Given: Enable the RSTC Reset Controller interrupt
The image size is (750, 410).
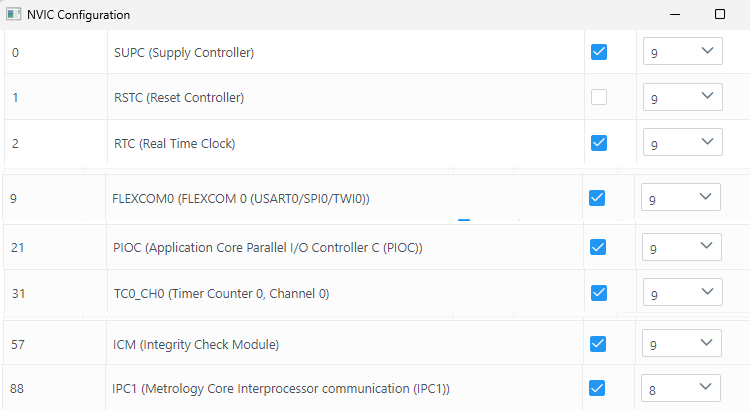Looking at the screenshot, I should [x=599, y=98].
